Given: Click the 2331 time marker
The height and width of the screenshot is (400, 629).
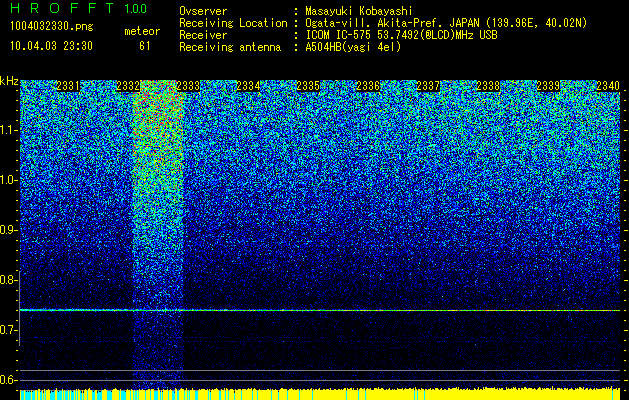Looking at the screenshot, I should pos(68,86).
